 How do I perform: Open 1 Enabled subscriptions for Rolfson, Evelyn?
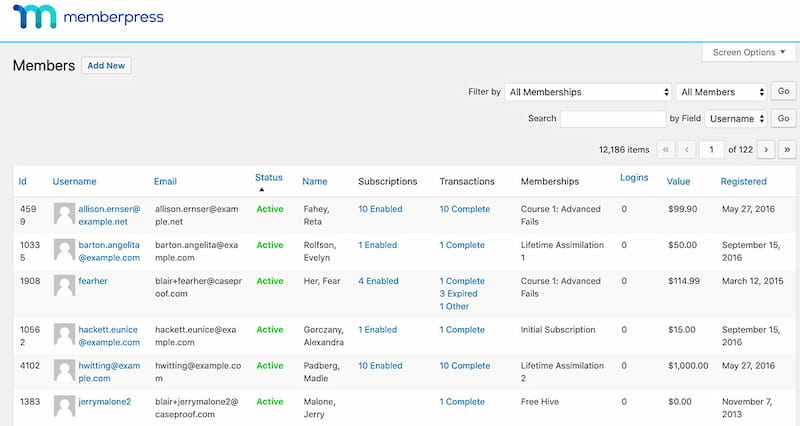click(378, 245)
